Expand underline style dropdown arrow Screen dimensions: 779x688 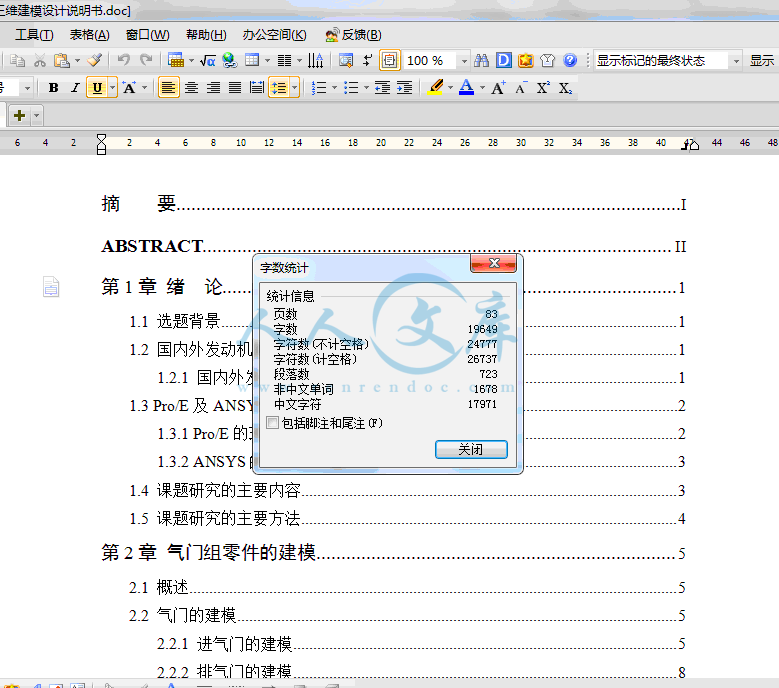pos(113,88)
